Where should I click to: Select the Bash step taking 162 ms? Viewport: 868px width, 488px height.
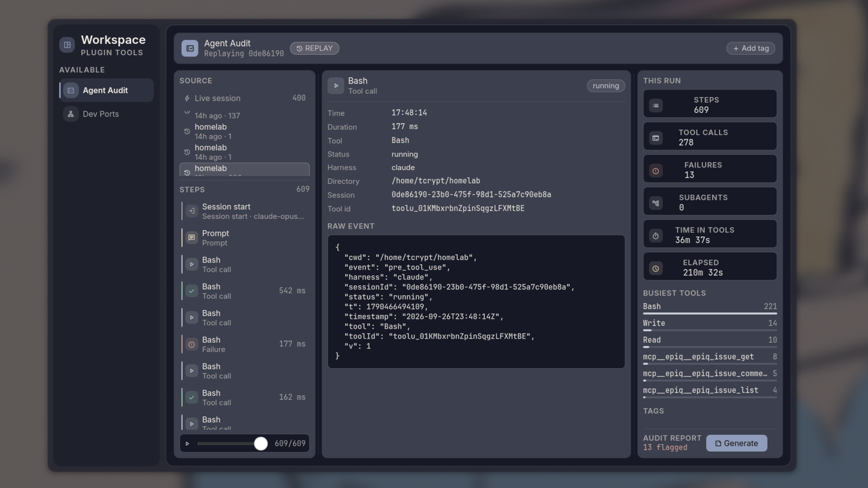[245, 397]
